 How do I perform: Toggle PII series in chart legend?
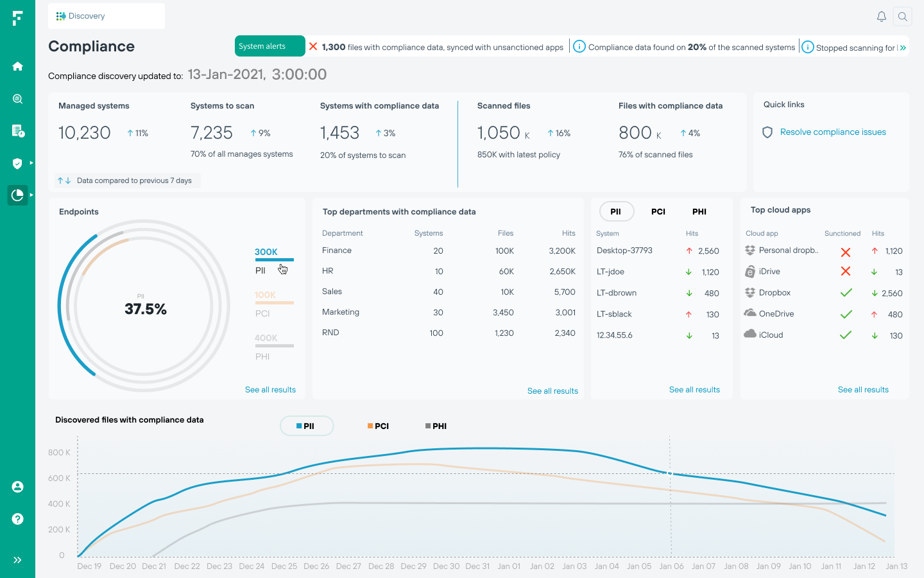(x=307, y=426)
